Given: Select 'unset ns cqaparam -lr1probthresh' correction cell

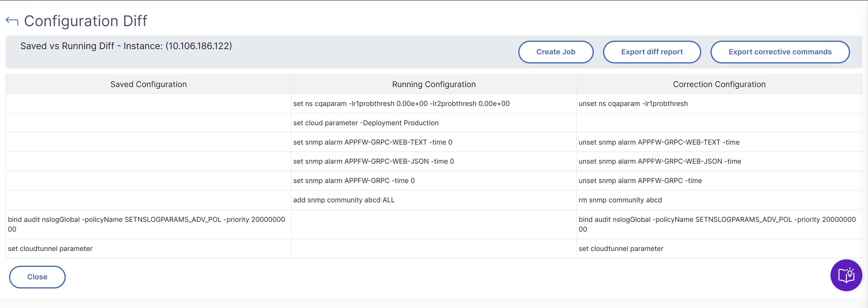Looking at the screenshot, I should pyautogui.click(x=719, y=103).
